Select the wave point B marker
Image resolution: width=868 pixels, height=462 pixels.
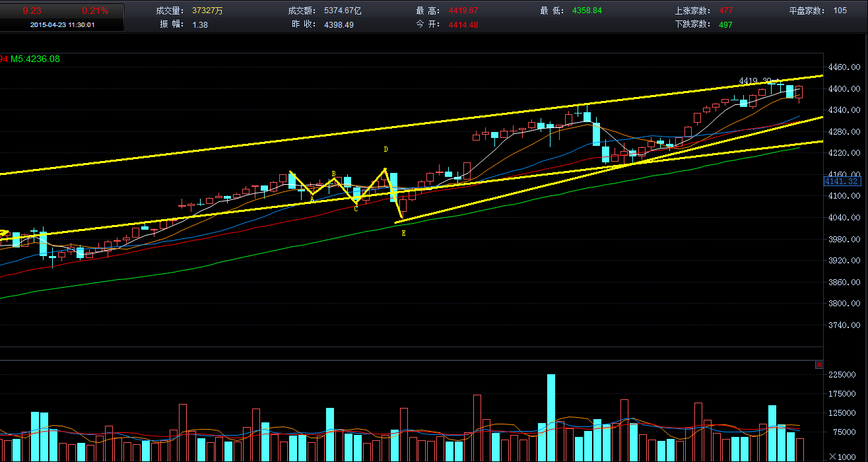point(333,174)
